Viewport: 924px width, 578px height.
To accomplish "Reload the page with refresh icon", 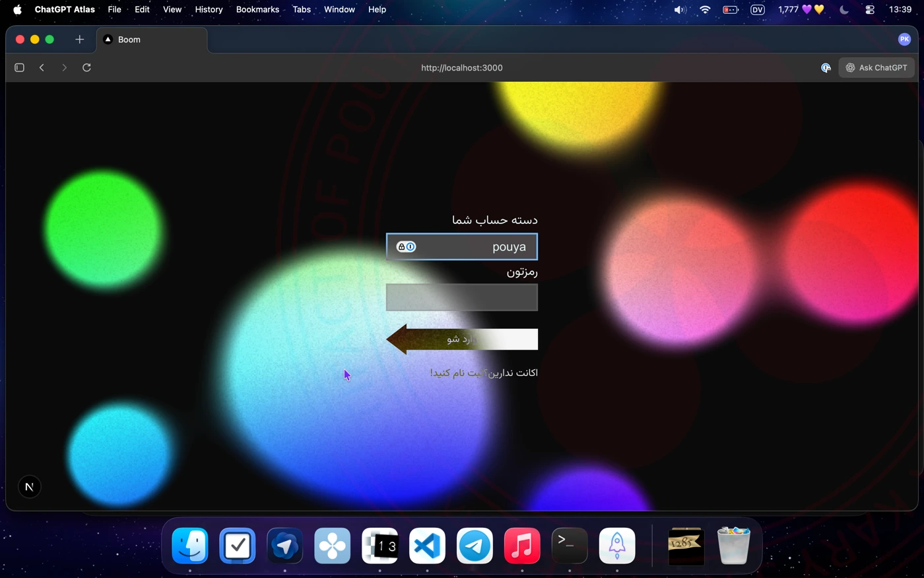I will tap(86, 67).
